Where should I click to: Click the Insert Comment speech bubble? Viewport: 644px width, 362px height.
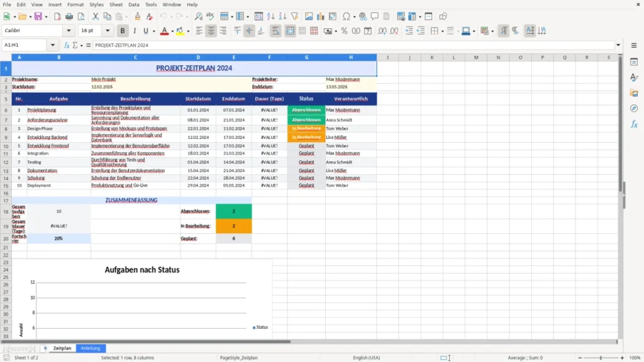coord(375,16)
